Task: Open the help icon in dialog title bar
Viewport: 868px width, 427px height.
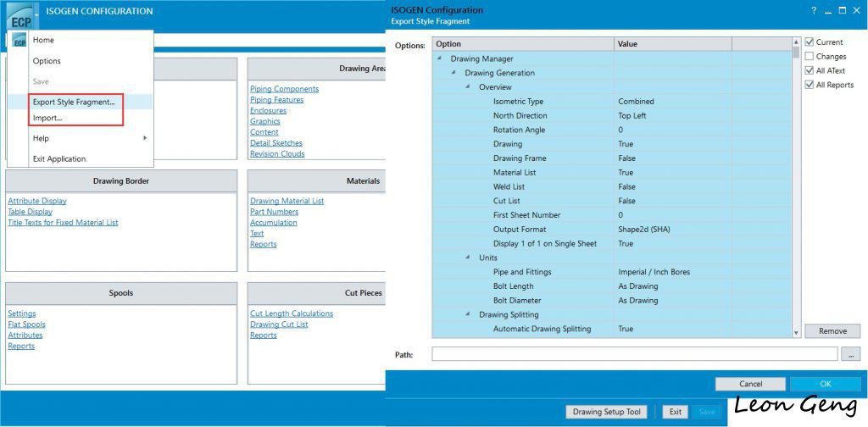Action: tap(814, 10)
